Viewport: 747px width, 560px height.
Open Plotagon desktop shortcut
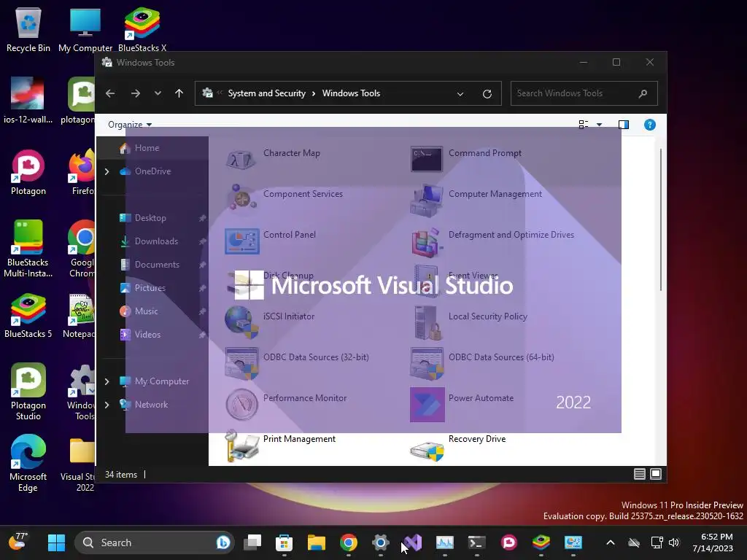28,173
